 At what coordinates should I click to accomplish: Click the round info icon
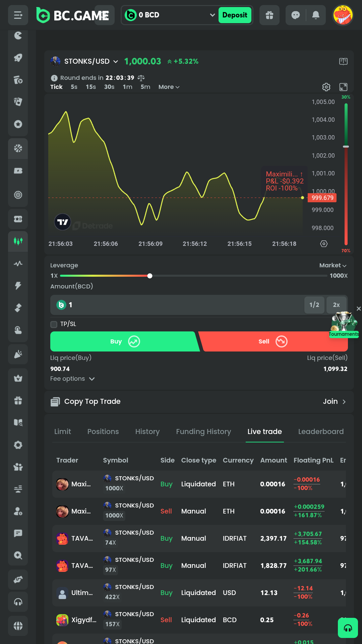pyautogui.click(x=54, y=78)
